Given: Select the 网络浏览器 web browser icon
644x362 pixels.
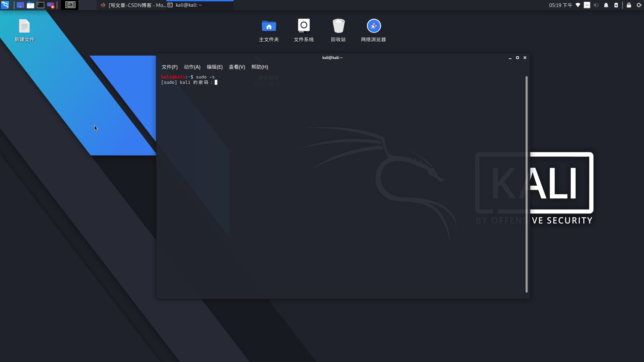Looking at the screenshot, I should [374, 31].
